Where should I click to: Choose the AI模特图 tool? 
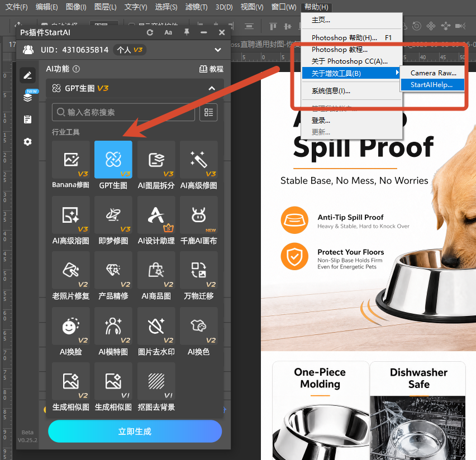coord(113,326)
